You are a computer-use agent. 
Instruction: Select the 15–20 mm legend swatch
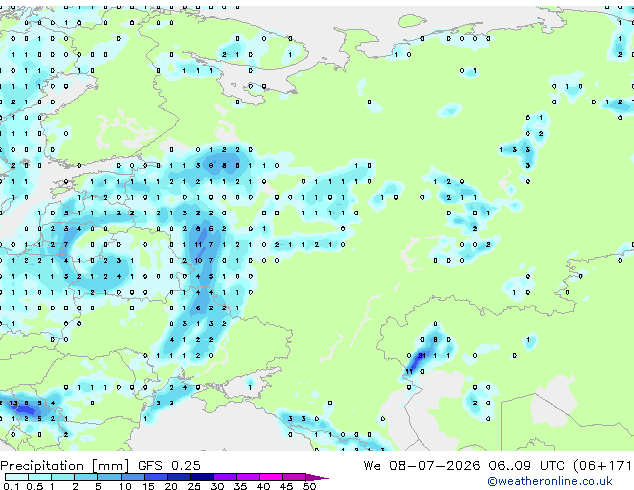click(x=155, y=477)
